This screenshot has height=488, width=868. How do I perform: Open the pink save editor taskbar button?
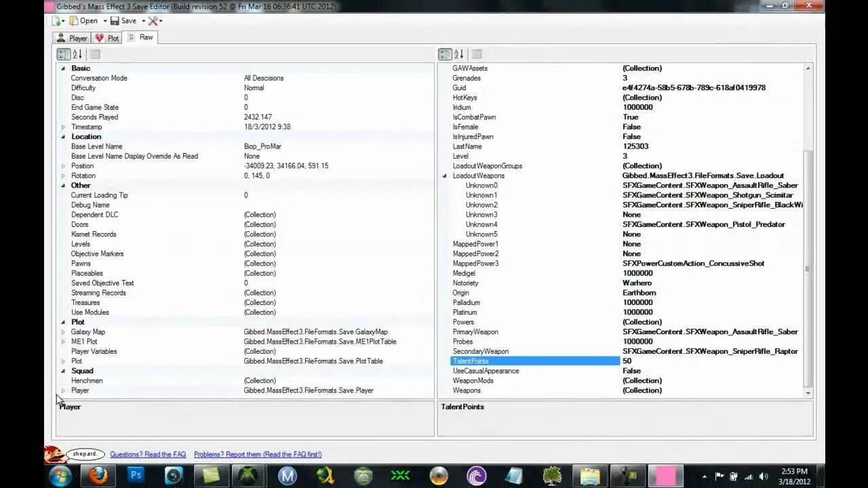pos(665,476)
